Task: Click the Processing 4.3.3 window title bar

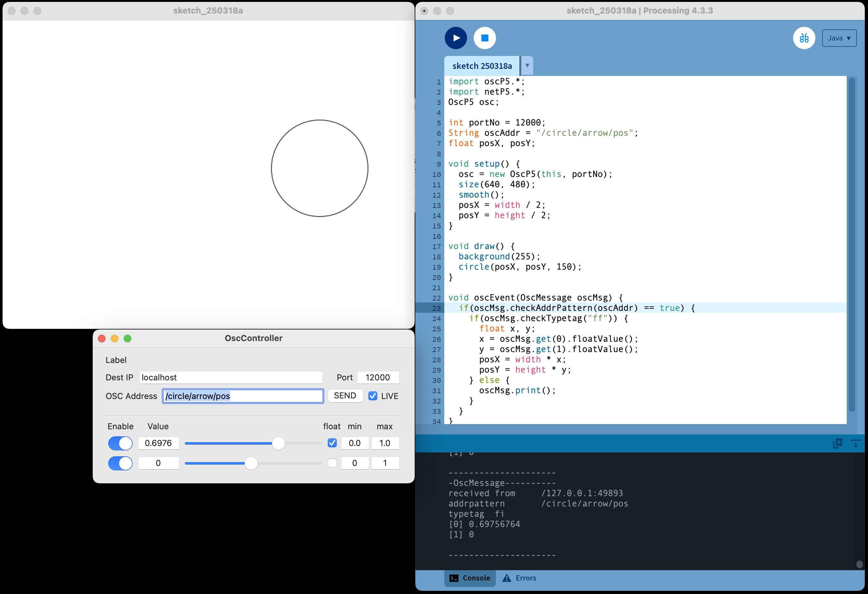Action: (x=639, y=10)
